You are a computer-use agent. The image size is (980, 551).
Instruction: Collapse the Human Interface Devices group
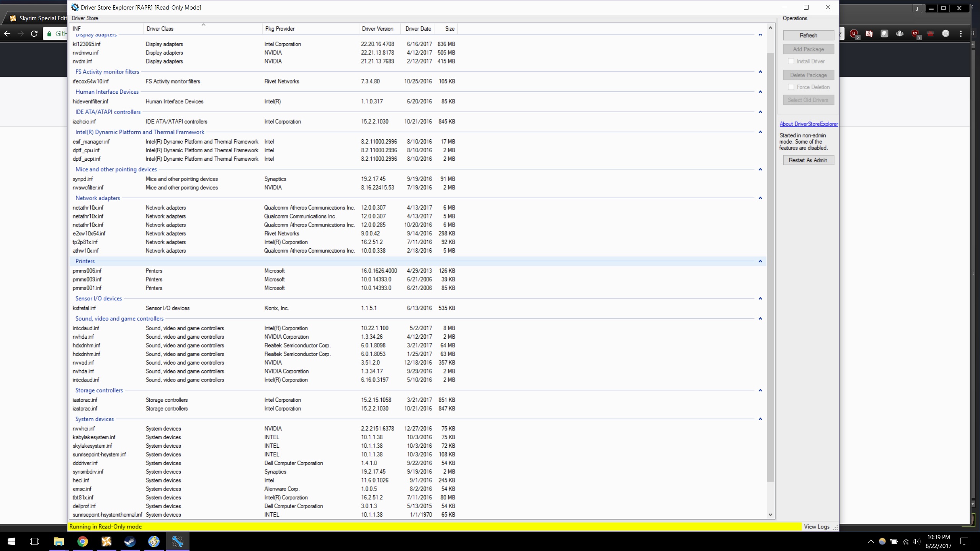click(760, 92)
